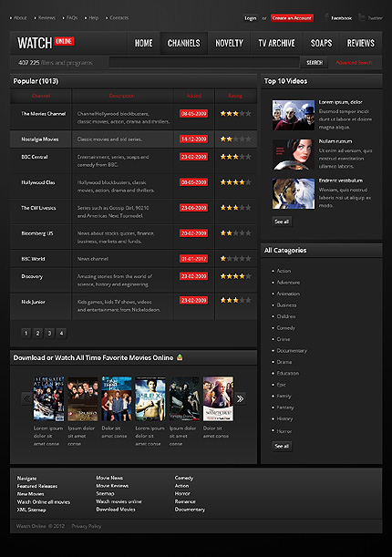Click the 14-12-2009 date badge
Screen dimensions: 392x557
(194, 139)
